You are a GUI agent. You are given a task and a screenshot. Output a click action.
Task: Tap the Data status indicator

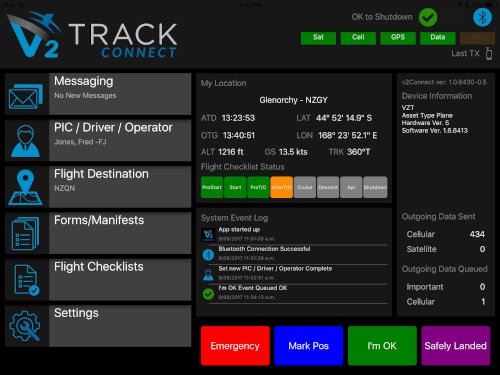pyautogui.click(x=438, y=38)
